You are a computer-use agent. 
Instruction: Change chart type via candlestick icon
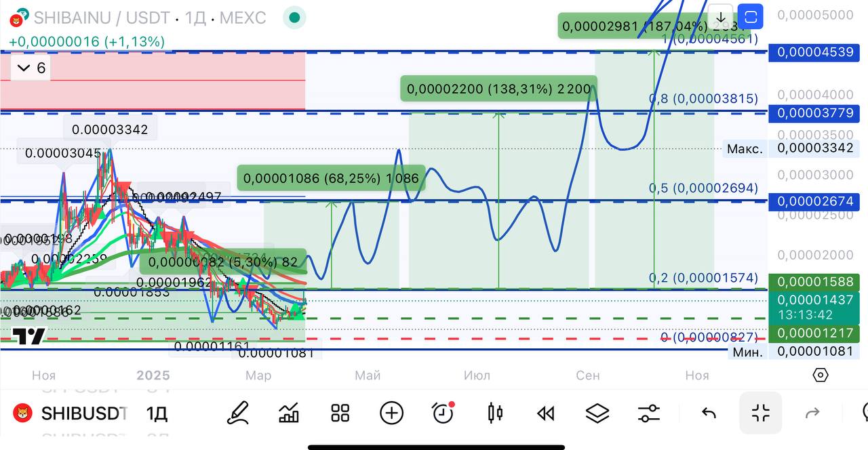[496, 413]
